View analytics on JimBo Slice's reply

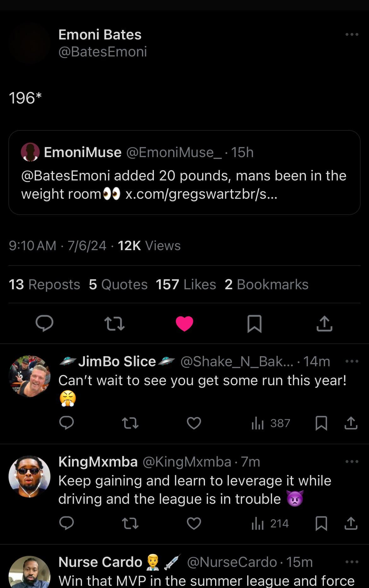tap(271, 423)
